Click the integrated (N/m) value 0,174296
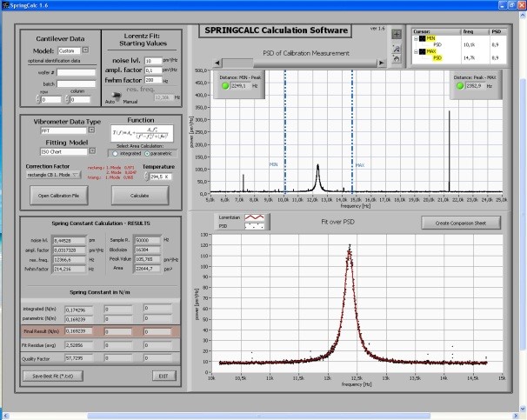This screenshot has width=527, height=420. [79, 310]
